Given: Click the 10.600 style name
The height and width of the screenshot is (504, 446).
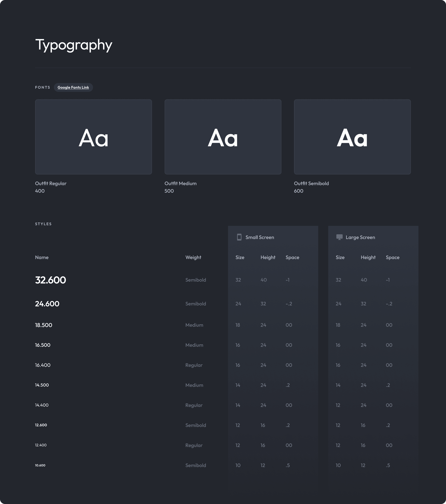Looking at the screenshot, I should coord(40,465).
